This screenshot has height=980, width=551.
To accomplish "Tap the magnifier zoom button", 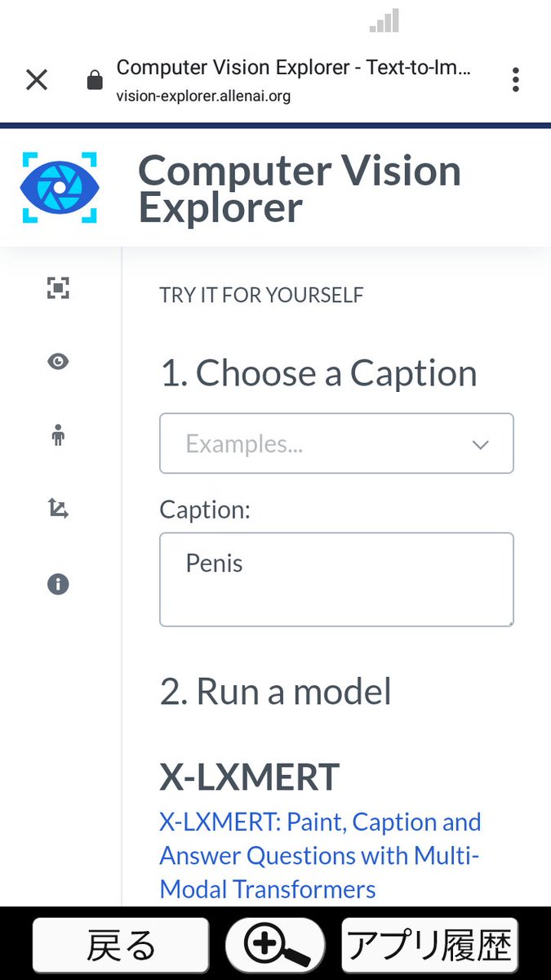I will [x=275, y=946].
